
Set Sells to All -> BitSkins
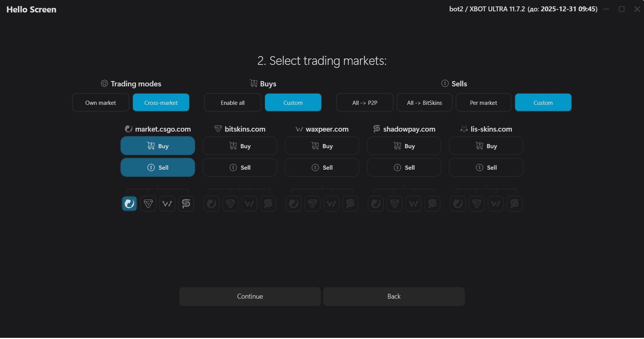click(x=424, y=103)
